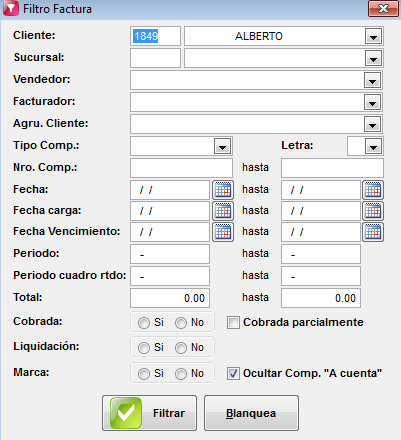Click the Total hasta amount field

[x=321, y=298]
